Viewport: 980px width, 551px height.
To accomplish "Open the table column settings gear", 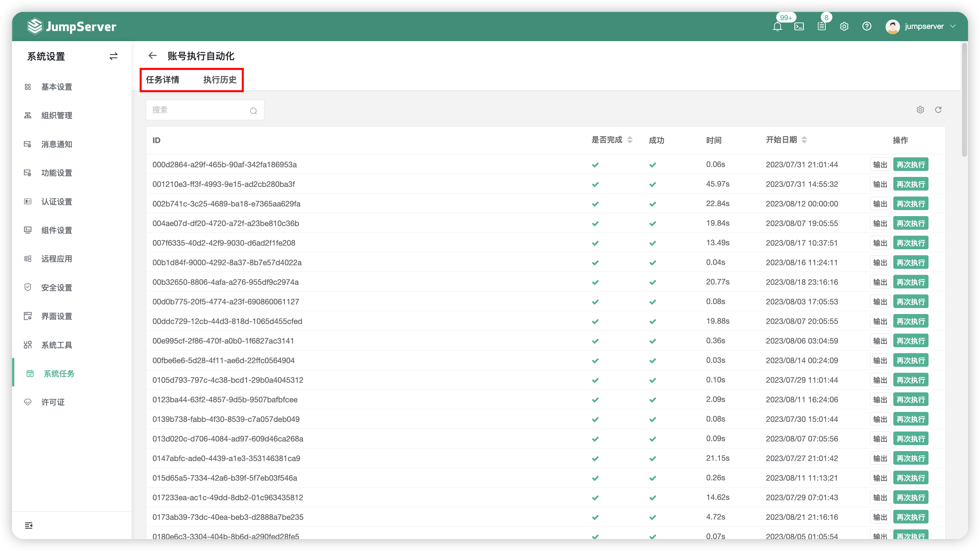I will [920, 110].
